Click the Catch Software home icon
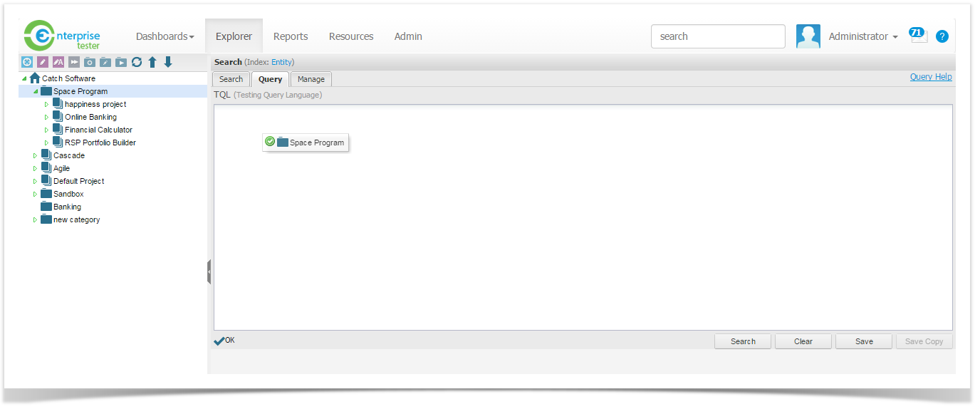 pos(35,78)
